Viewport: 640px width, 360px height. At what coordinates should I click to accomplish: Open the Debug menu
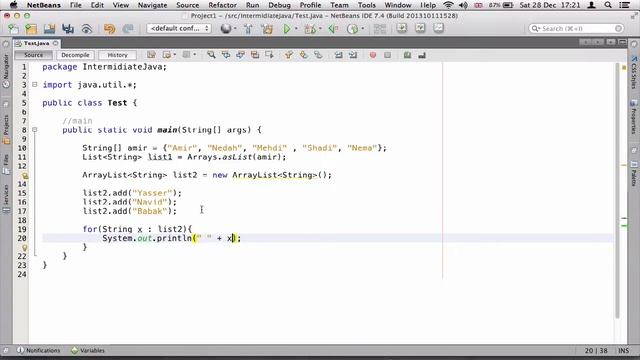coord(279,5)
